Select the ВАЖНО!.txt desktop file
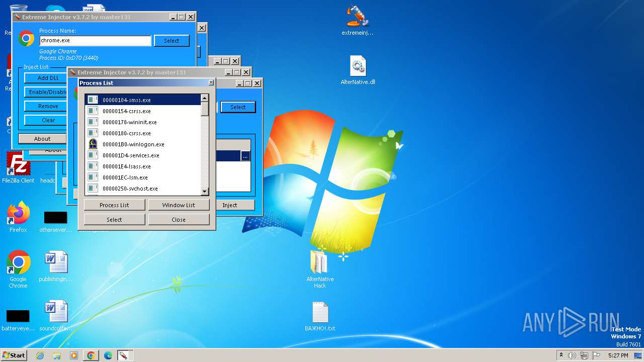This screenshot has width=644, height=362. coord(320,317)
